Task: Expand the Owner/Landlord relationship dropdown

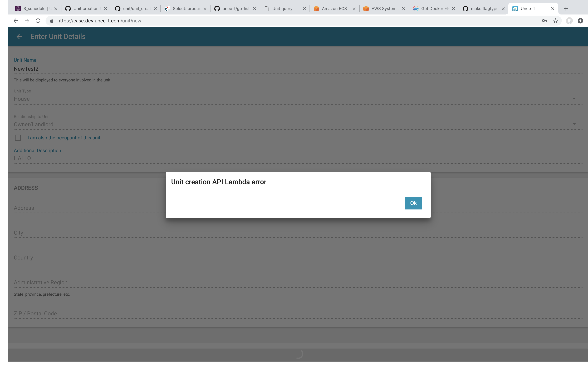Action: coord(574,124)
